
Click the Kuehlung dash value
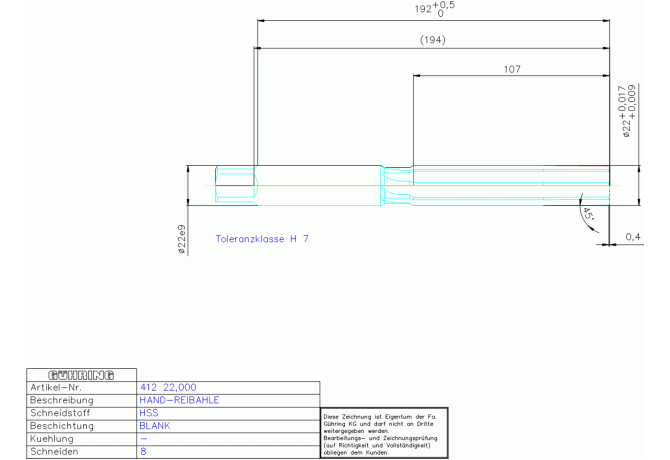click(144, 439)
